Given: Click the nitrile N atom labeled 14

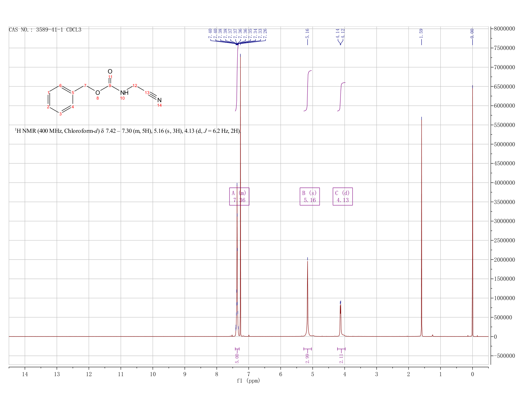Looking at the screenshot, I should (159, 100).
